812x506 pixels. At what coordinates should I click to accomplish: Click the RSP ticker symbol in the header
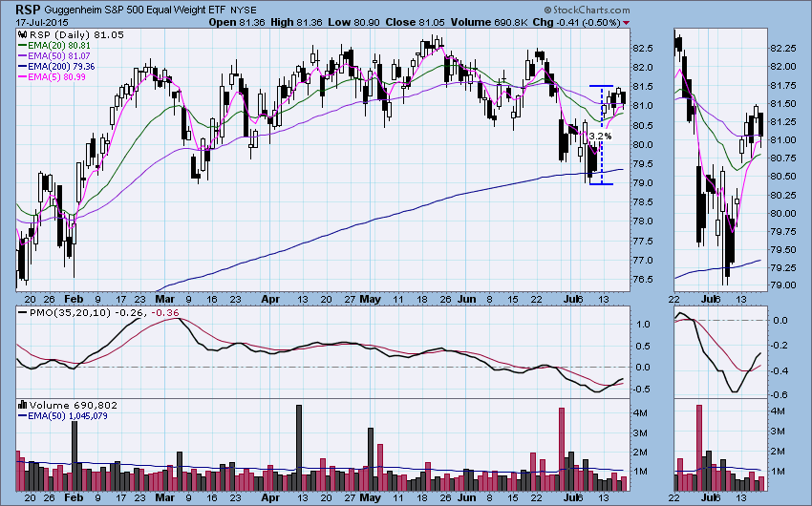(x=28, y=10)
